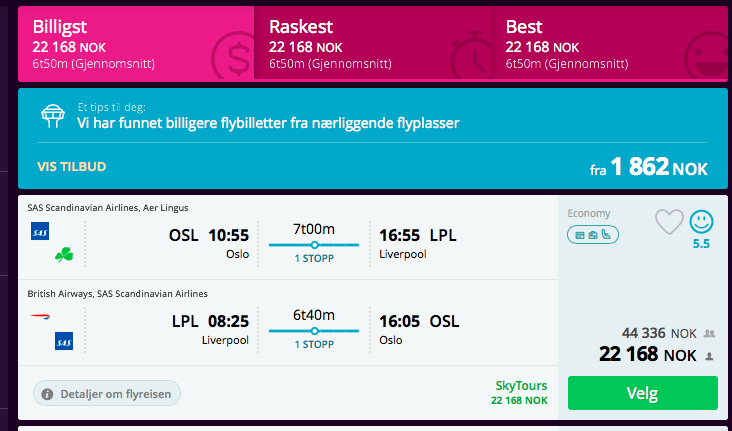This screenshot has width=732, height=431.
Task: Click the SAS logo on outbound flight
Action: coord(40,231)
